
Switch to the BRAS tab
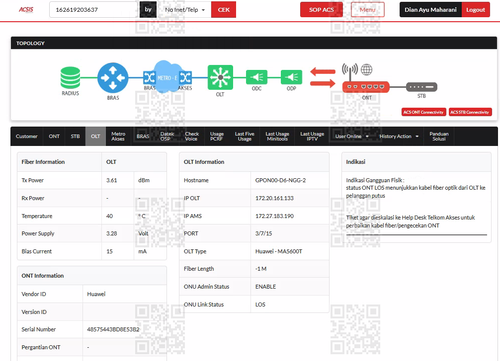(x=143, y=136)
